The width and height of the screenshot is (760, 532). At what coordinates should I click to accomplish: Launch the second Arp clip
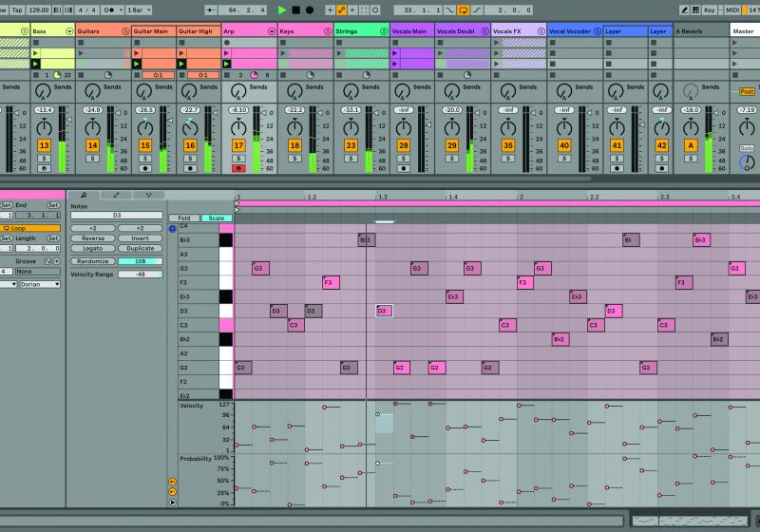click(x=226, y=64)
